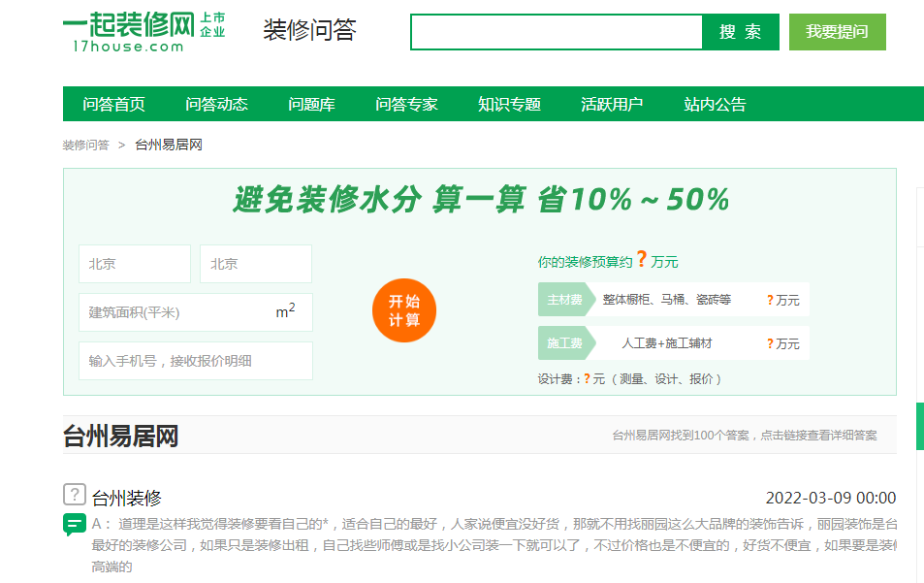Open the 问答专家 menu item
Viewport: 924px width, 583px height.
[406, 105]
